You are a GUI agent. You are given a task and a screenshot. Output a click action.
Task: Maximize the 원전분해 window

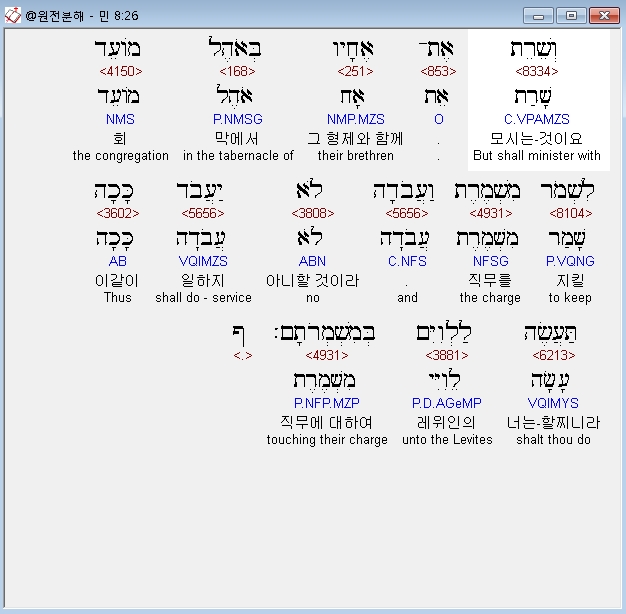pyautogui.click(x=571, y=16)
